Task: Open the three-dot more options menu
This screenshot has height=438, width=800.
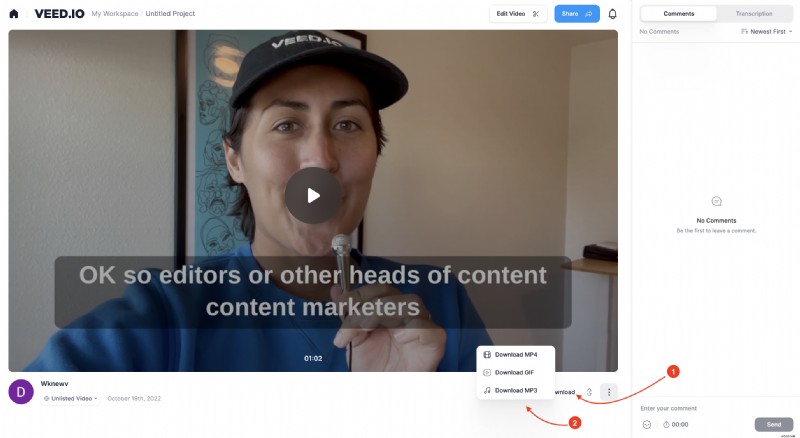Action: click(x=609, y=392)
